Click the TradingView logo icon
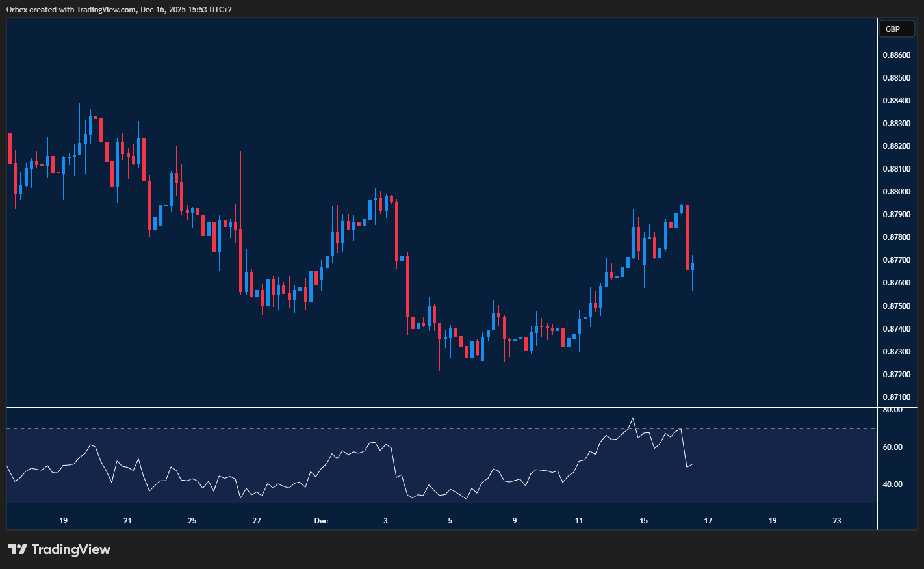 [x=19, y=549]
